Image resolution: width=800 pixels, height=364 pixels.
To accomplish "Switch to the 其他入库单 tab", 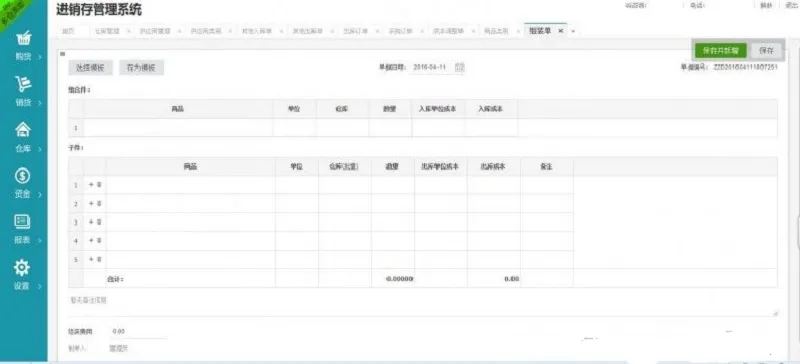I will click(257, 31).
